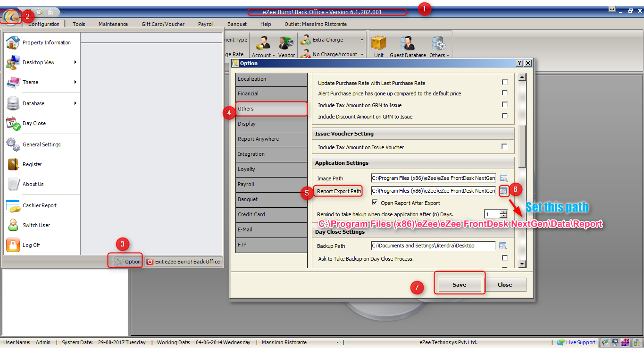644x348 pixels.
Task: Select Log Off padlock item
Action: pos(42,245)
